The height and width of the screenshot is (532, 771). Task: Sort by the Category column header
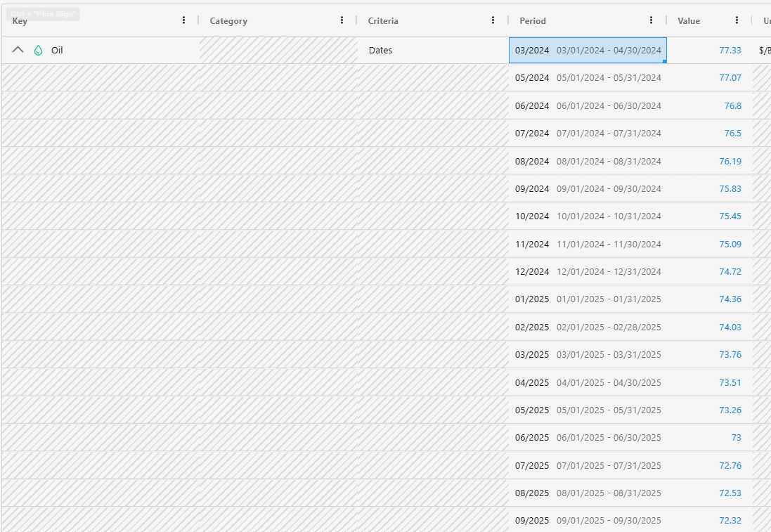[228, 21]
